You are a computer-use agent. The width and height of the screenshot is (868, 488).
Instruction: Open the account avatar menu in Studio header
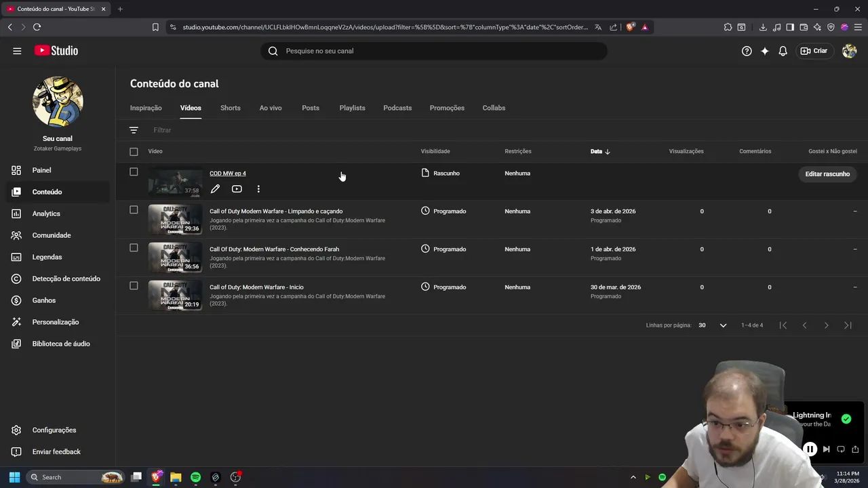tap(849, 51)
